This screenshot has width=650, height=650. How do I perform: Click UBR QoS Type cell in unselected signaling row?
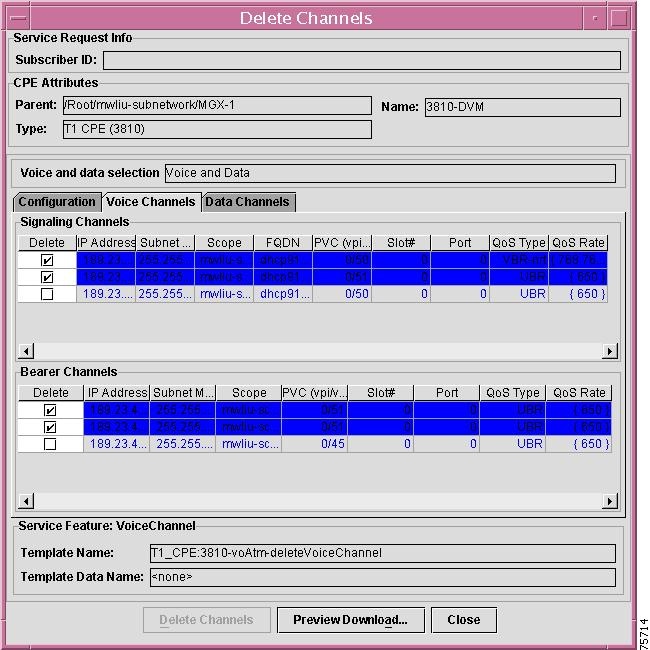pyautogui.click(x=519, y=294)
